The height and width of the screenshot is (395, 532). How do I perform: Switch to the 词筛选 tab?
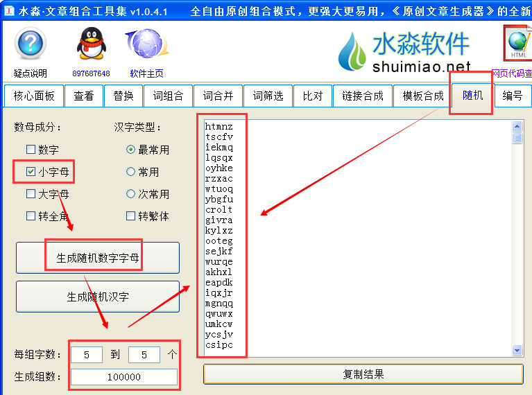(268, 96)
